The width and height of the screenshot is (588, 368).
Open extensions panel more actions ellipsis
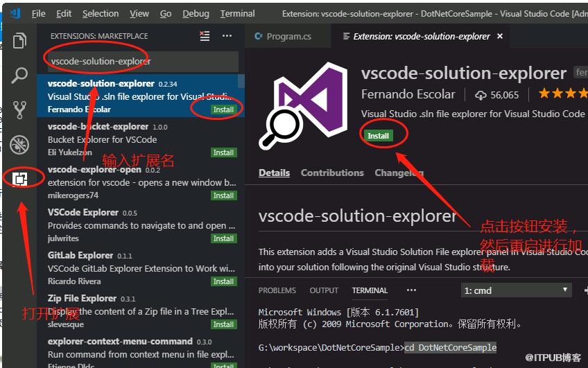click(x=227, y=36)
